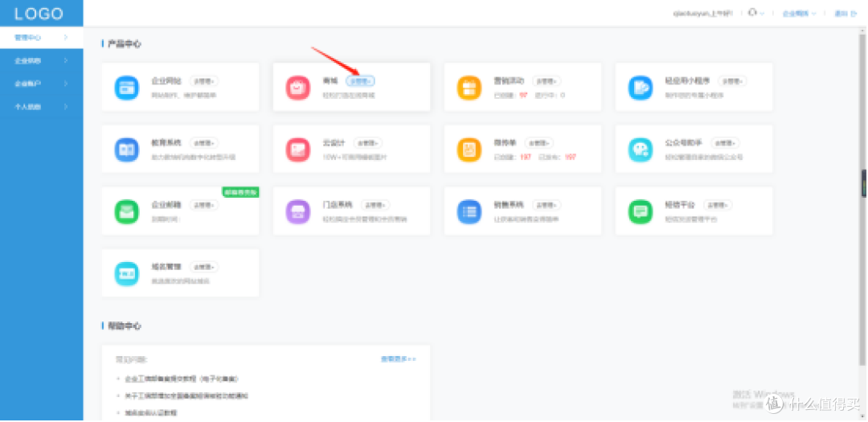Click the headset support icon in header
868x422 pixels.
tap(751, 13)
